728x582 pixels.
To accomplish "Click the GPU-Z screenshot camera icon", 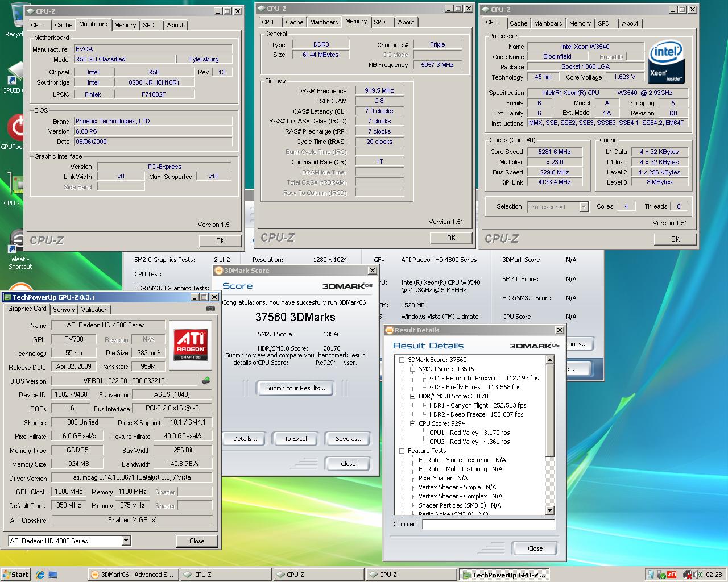I will coord(210,309).
